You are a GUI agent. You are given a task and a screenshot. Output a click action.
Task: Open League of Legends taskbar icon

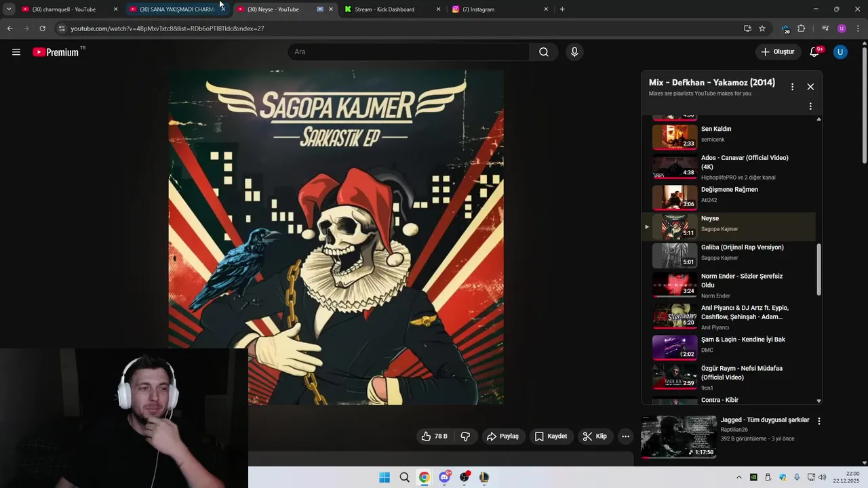point(484,477)
